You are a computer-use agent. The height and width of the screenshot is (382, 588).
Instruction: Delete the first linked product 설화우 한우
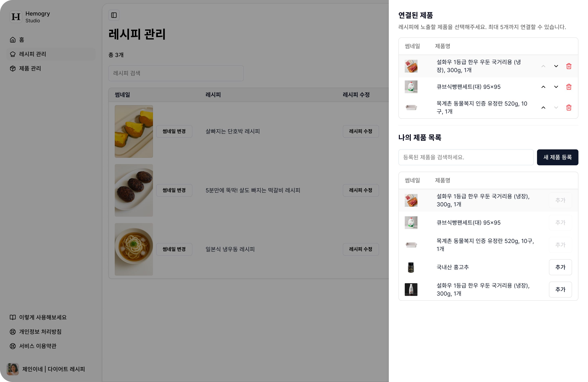click(x=569, y=66)
